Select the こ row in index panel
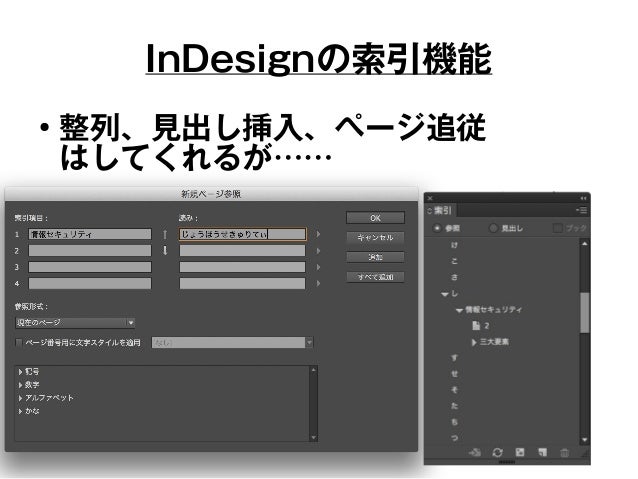Screen dimensions: 638x479 [454, 261]
